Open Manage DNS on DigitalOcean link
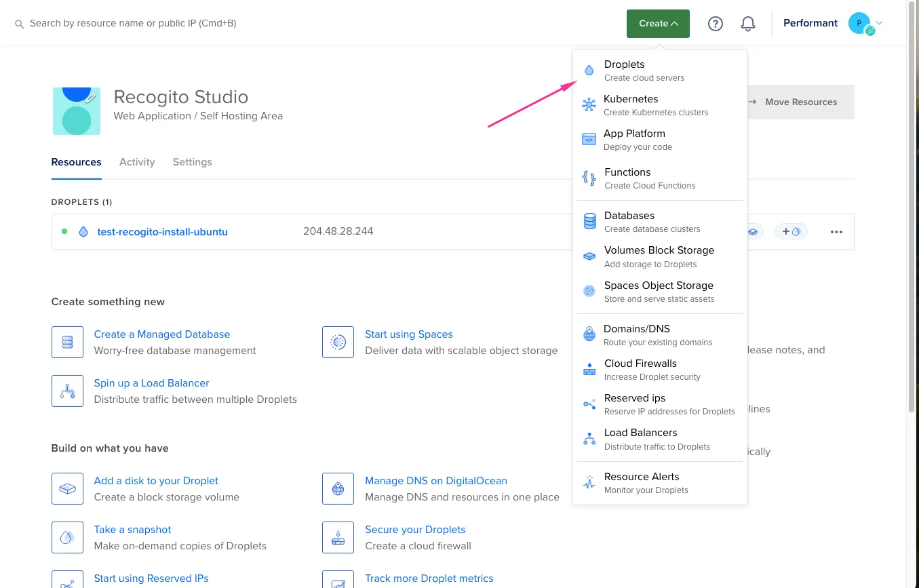The height and width of the screenshot is (588, 919). 436,481
